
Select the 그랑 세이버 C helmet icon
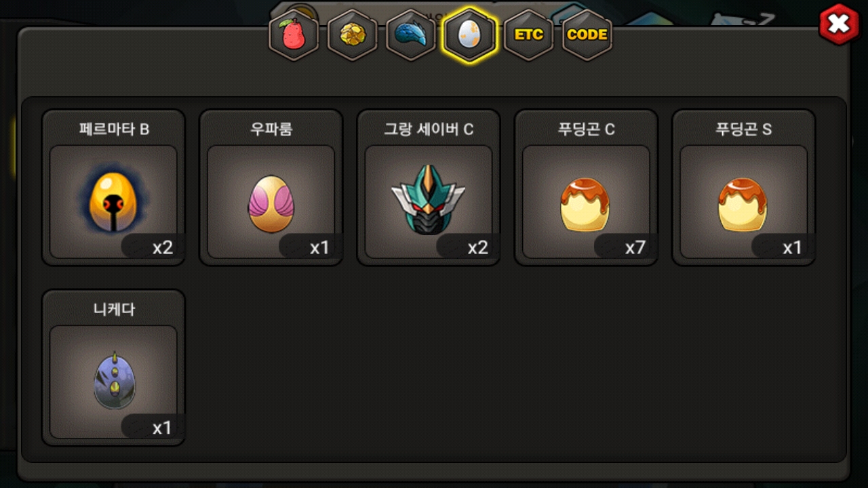tap(428, 200)
